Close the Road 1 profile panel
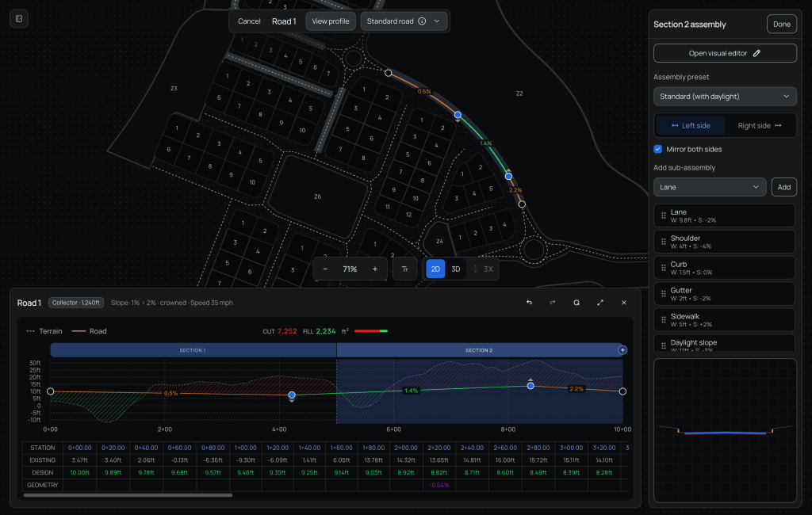 [623, 303]
